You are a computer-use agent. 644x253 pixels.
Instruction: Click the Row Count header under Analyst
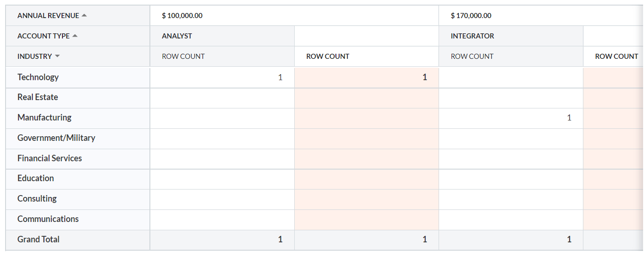[183, 57]
